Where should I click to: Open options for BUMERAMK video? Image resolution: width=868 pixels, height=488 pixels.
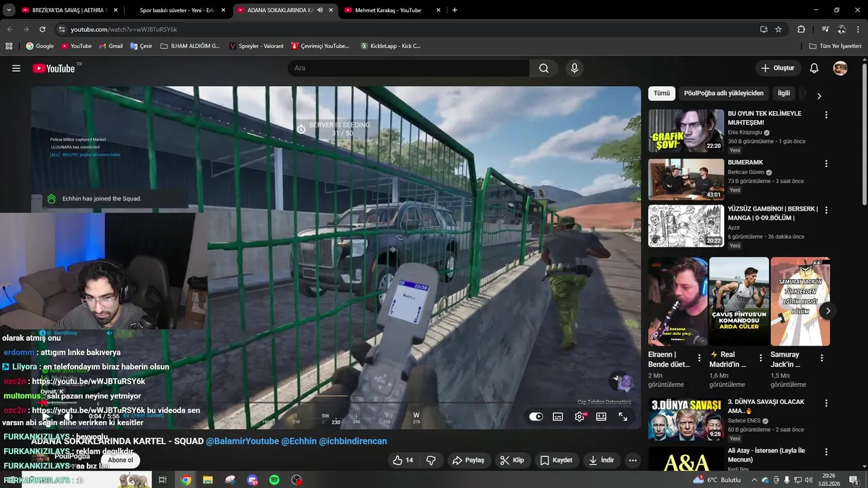826,163
